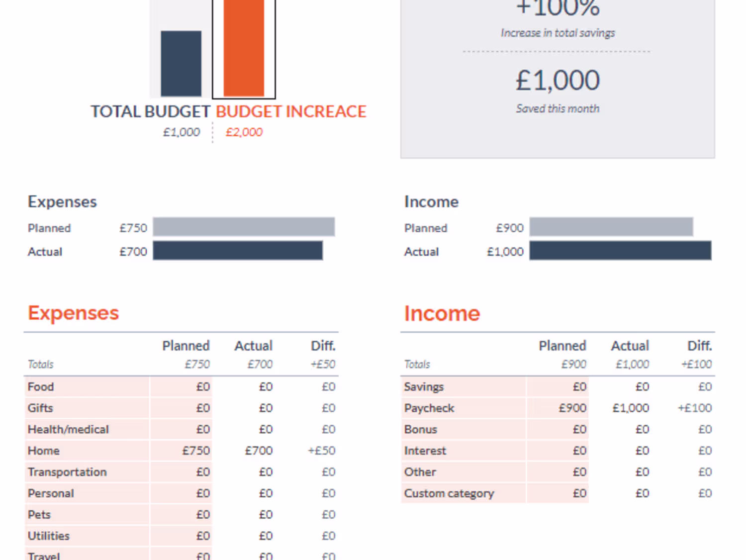The height and width of the screenshot is (560, 746).
Task: Select the Home planned expense cell £750
Action: pyautogui.click(x=182, y=451)
